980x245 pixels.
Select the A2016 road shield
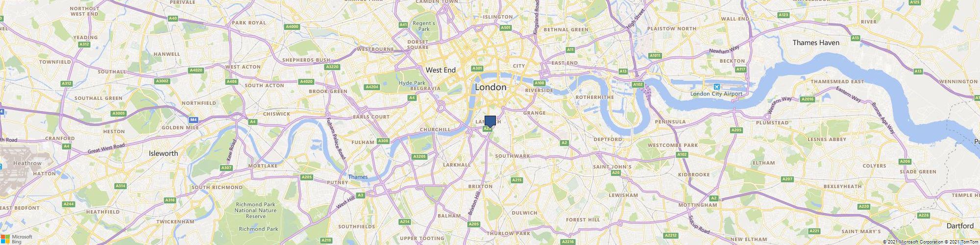(807, 99)
